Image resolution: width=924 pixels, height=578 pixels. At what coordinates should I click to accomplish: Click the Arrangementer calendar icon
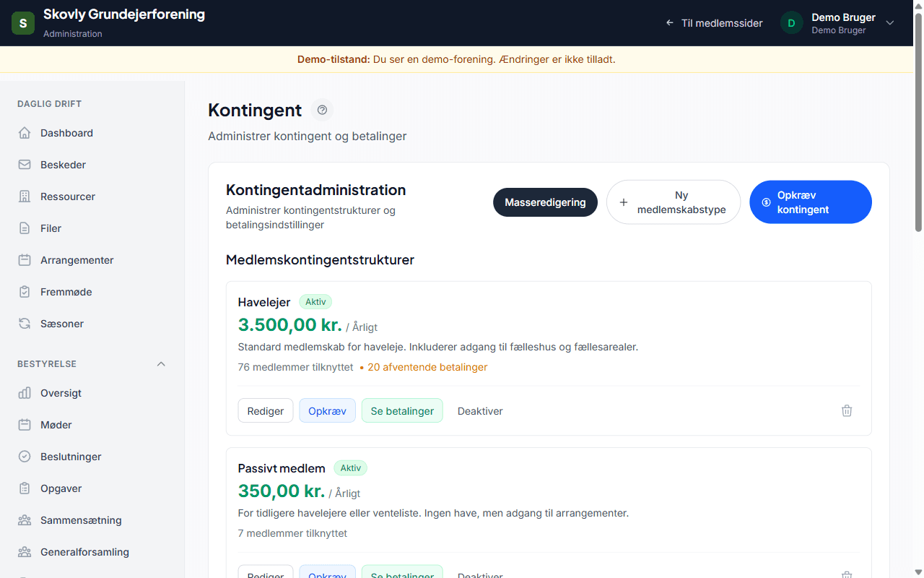coord(25,260)
